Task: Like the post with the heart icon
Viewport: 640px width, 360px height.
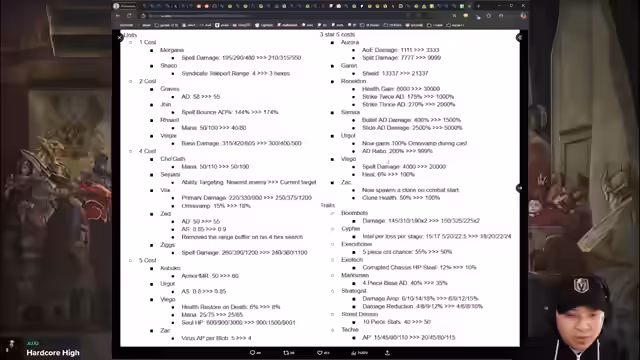Action: (x=323, y=353)
